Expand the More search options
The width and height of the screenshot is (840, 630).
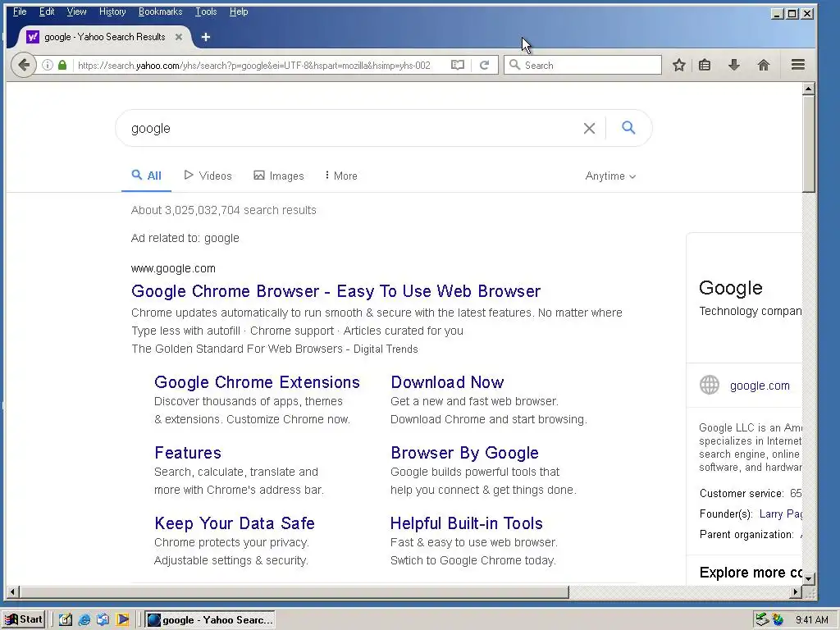[x=341, y=176]
